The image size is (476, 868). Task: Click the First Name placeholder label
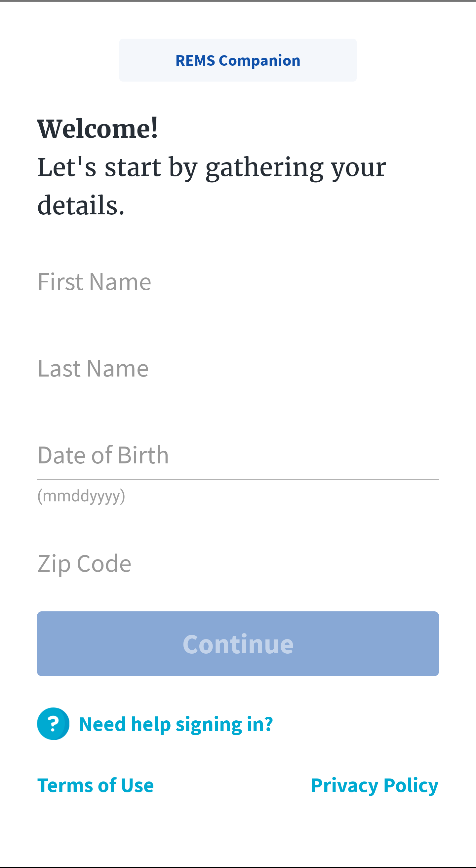[95, 282]
